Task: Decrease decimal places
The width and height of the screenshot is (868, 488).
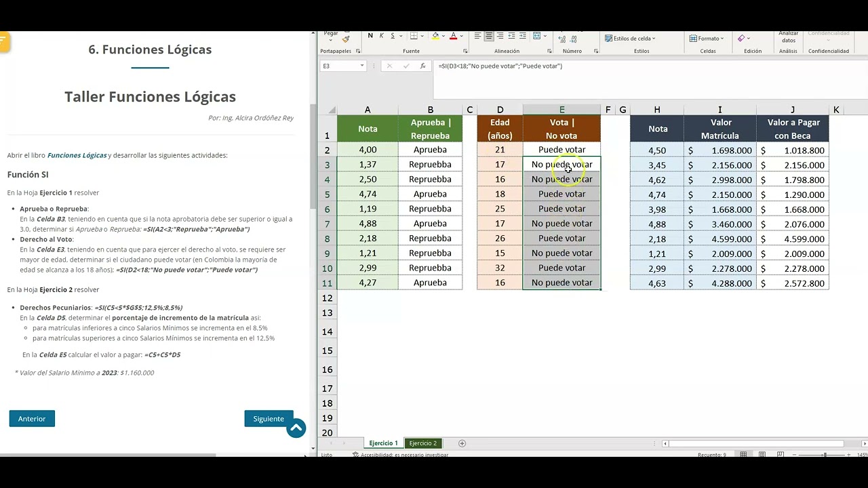Action: point(573,39)
